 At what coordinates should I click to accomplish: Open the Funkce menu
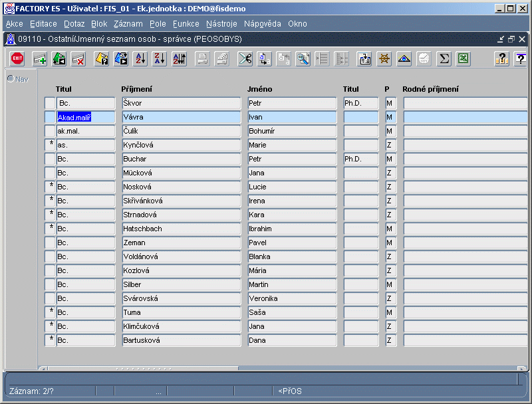coord(186,24)
